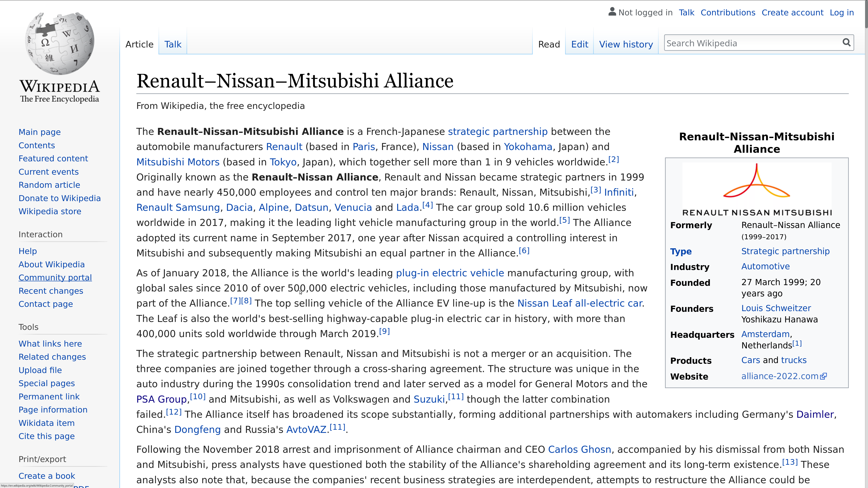The width and height of the screenshot is (868, 488).
Task: Open the trucks link in Products row
Action: click(x=794, y=360)
